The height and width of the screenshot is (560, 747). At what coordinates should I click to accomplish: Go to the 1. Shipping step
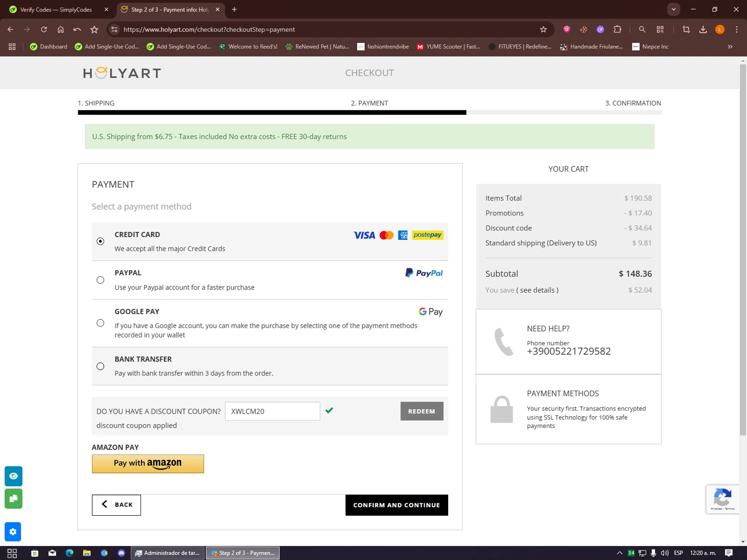96,103
